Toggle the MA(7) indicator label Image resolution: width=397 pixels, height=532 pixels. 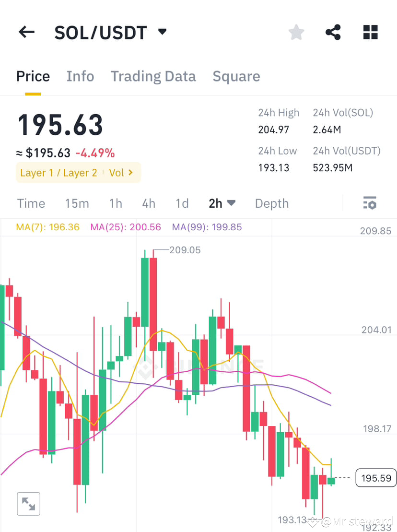tap(47, 227)
